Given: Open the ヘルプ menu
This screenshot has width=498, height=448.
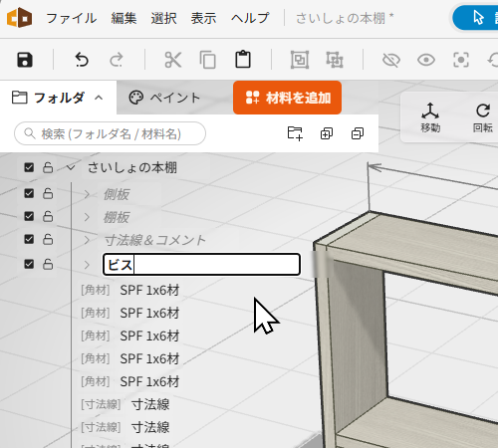Looking at the screenshot, I should click(x=250, y=18).
